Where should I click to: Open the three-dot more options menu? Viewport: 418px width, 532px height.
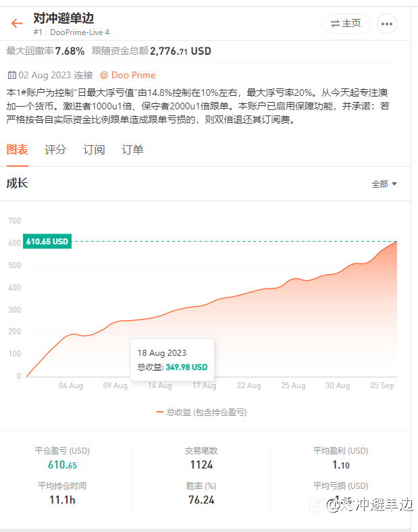387,24
